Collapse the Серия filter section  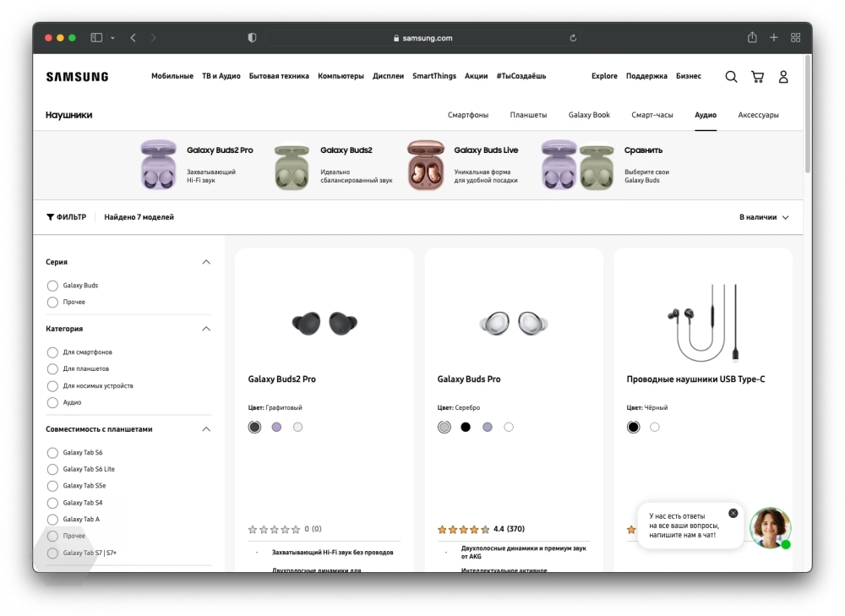[206, 262]
